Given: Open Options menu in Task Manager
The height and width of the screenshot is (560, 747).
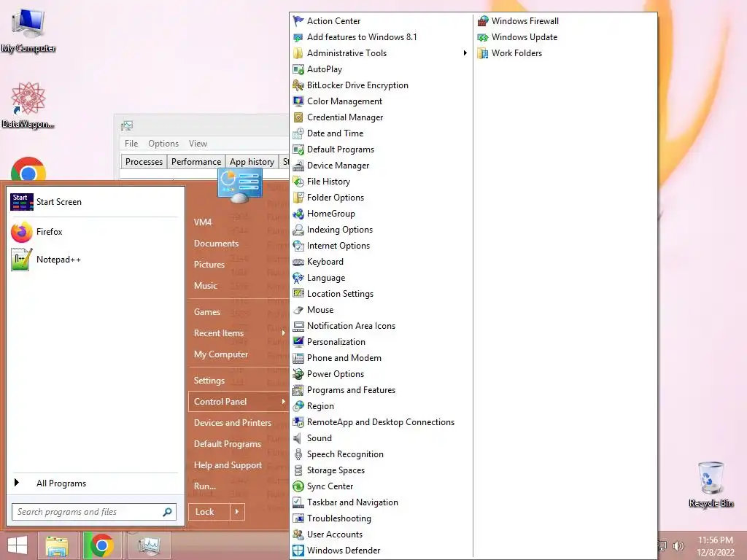Looking at the screenshot, I should click(163, 144).
